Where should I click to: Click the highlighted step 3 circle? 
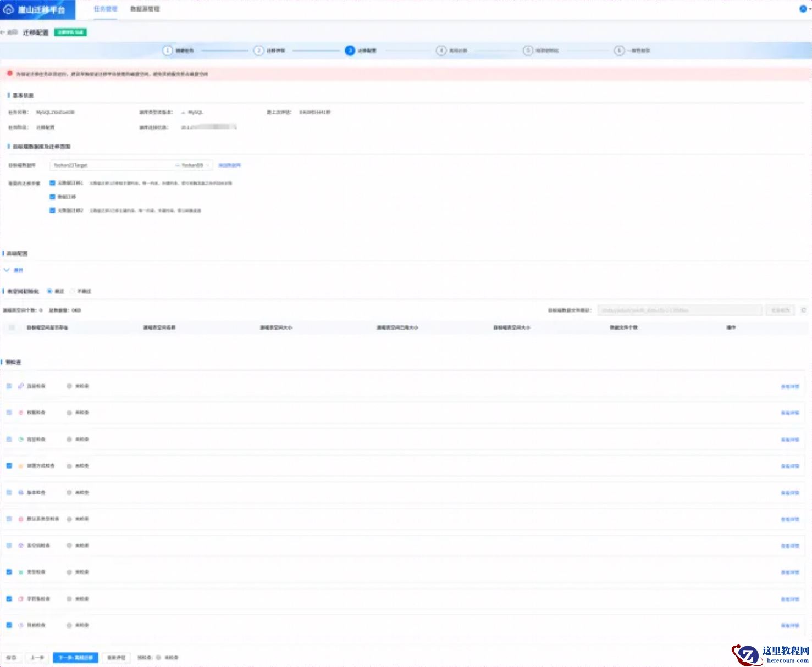click(x=350, y=51)
